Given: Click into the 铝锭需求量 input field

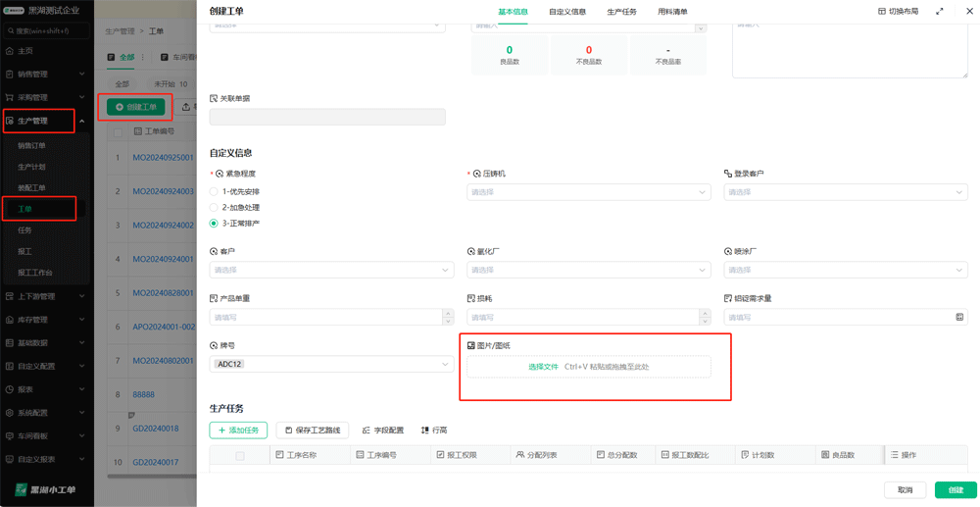Looking at the screenshot, I should point(846,318).
